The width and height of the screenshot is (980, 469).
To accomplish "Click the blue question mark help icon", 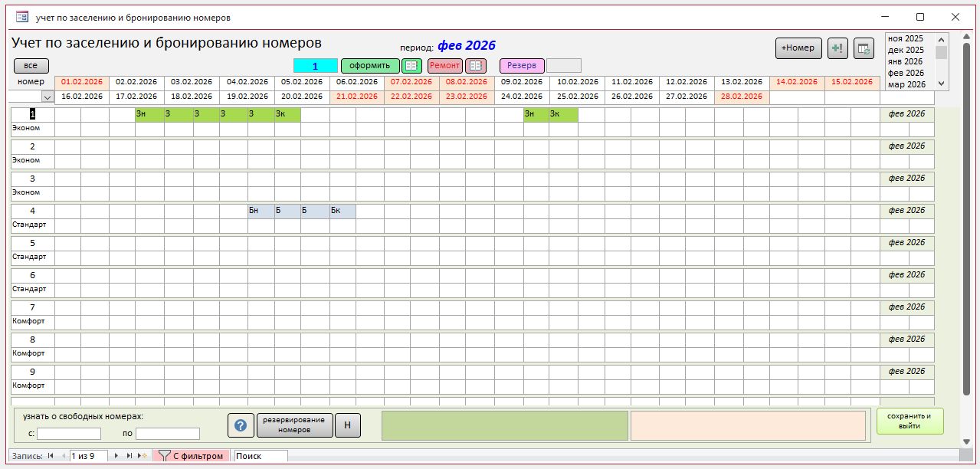I will tap(241, 425).
